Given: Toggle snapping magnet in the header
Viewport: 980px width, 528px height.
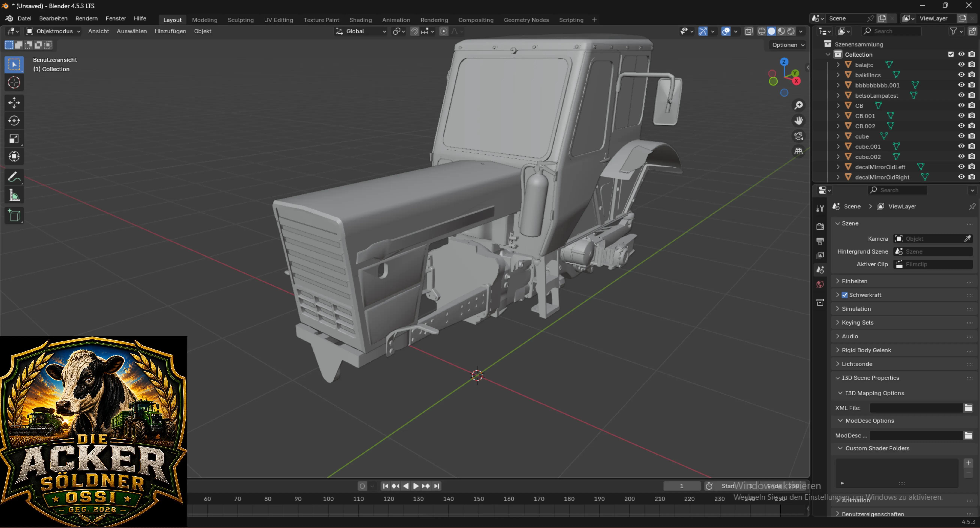Looking at the screenshot, I should [414, 31].
